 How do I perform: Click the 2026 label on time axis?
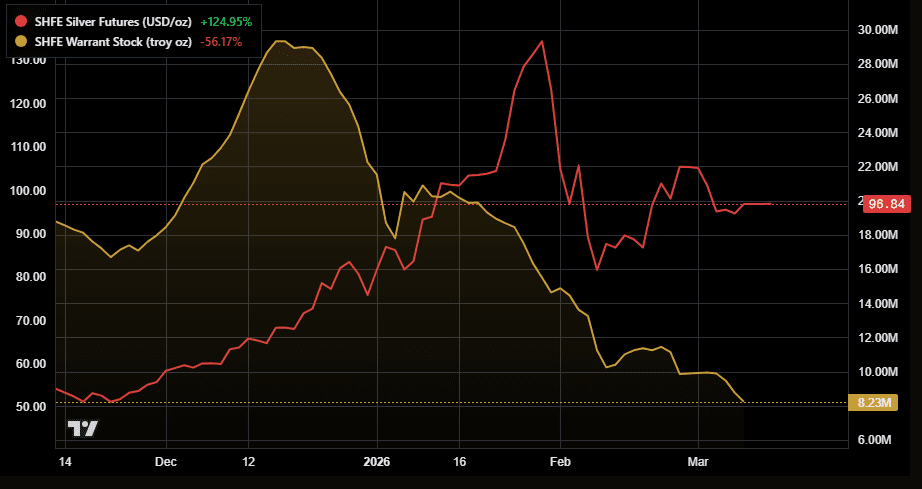(x=376, y=462)
